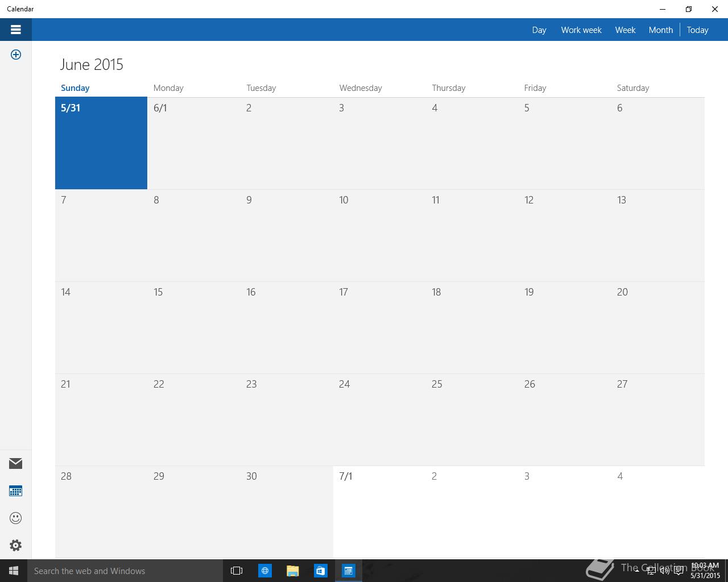Select Monday June 15 cell
728x582 pixels.
194,327
